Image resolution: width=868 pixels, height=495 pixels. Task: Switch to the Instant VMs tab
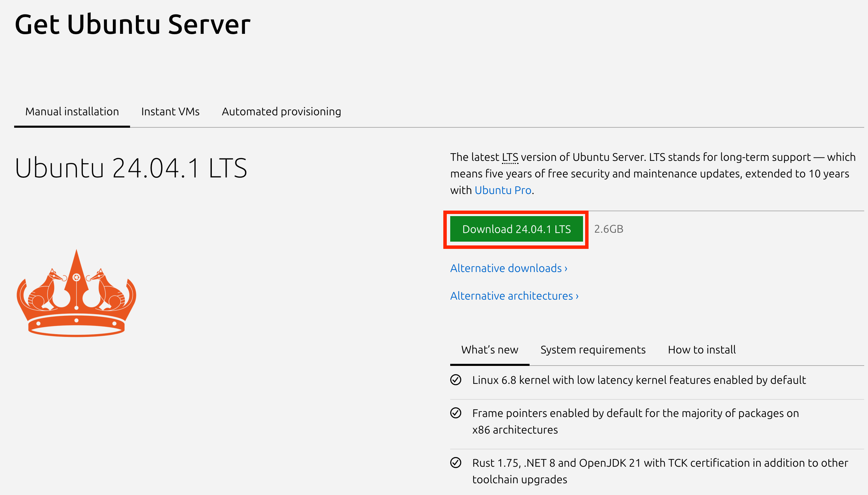(x=170, y=111)
